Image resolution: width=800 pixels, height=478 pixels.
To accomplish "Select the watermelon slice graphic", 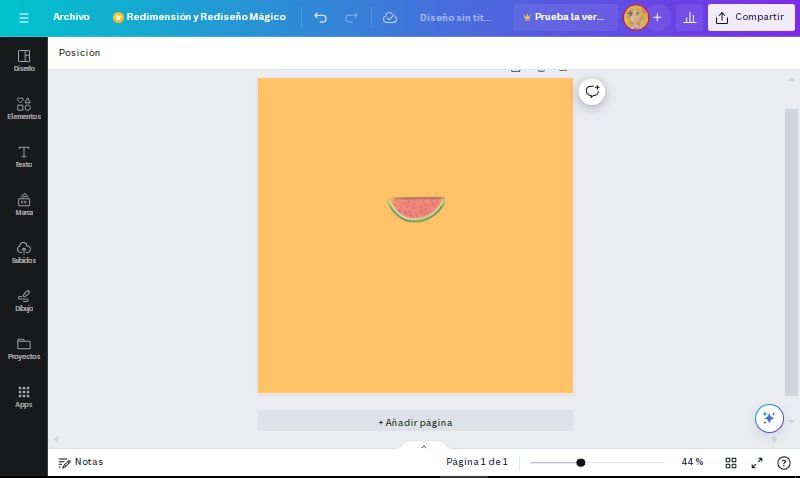I will 416,209.
